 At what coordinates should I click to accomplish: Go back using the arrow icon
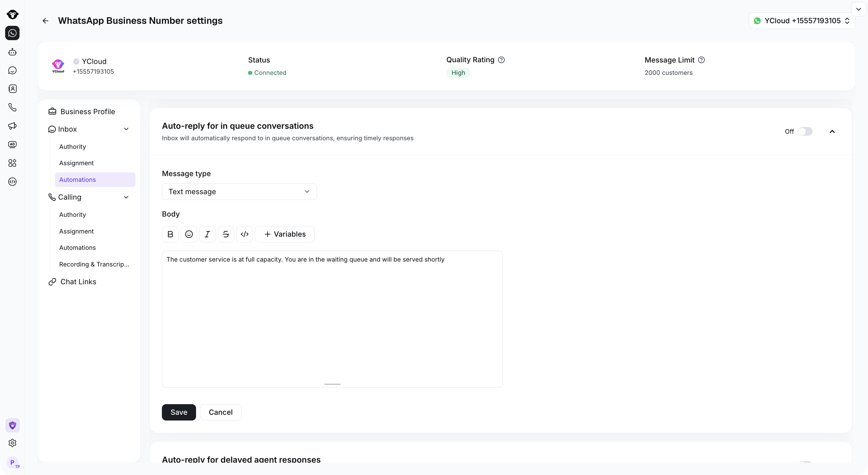click(x=45, y=21)
